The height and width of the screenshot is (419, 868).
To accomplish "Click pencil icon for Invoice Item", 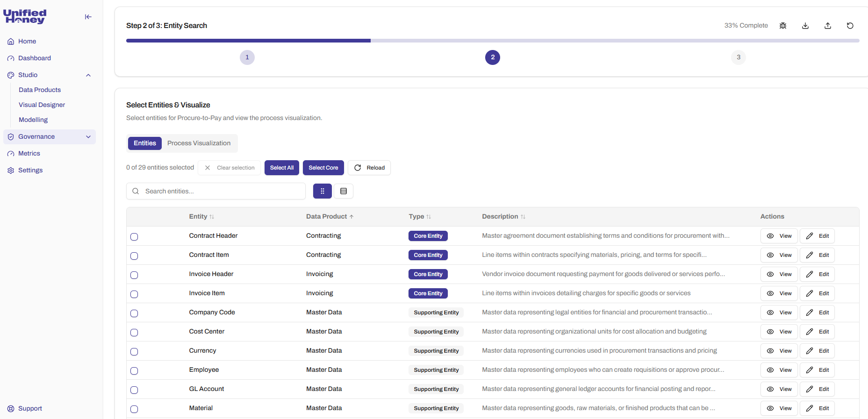I will tap(810, 293).
